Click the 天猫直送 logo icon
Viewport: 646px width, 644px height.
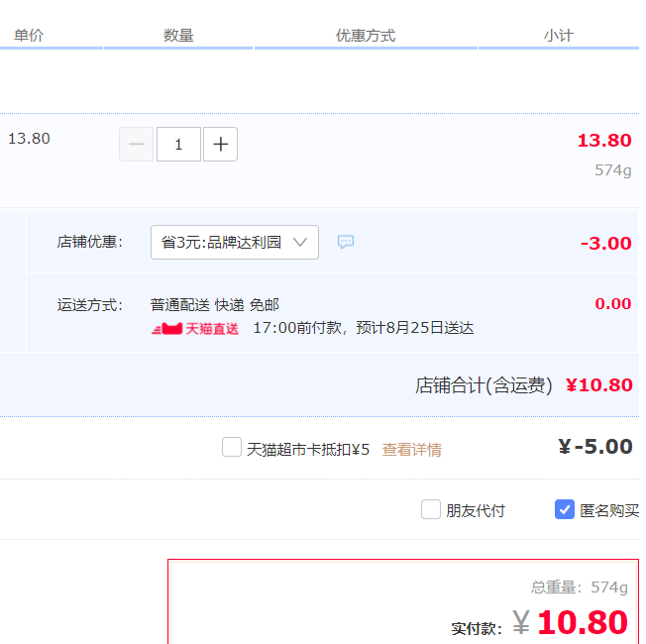click(195, 328)
